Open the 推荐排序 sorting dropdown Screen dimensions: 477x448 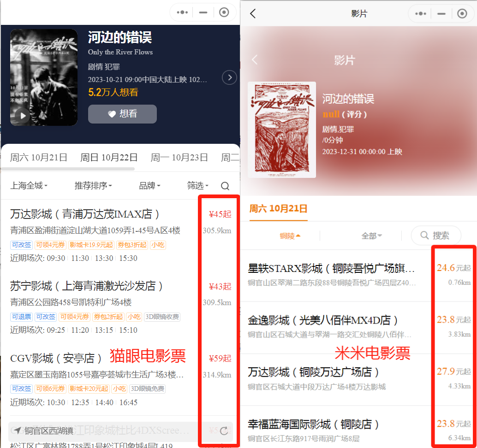[x=93, y=186]
